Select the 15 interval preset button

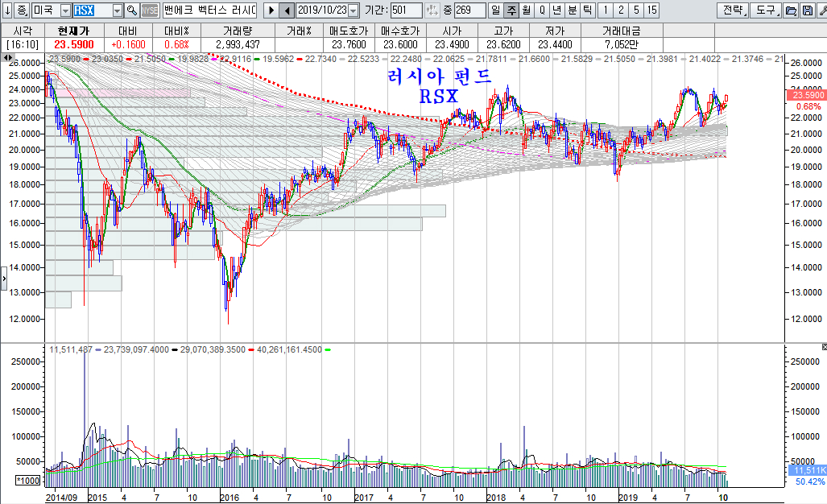(x=652, y=10)
